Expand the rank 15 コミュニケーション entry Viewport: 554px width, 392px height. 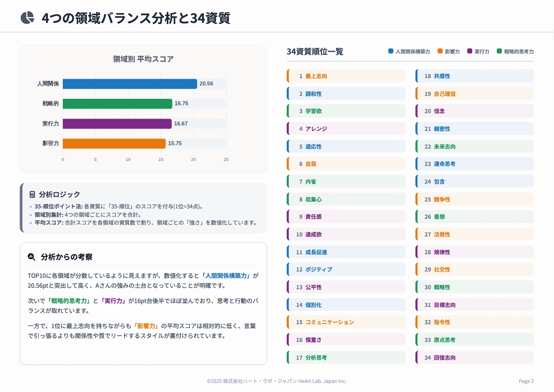(x=346, y=322)
